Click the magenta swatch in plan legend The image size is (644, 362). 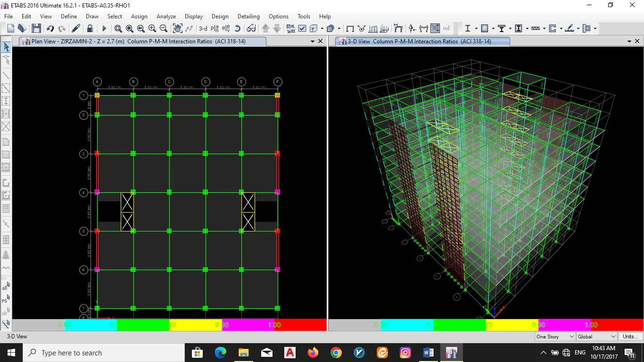[248, 325]
